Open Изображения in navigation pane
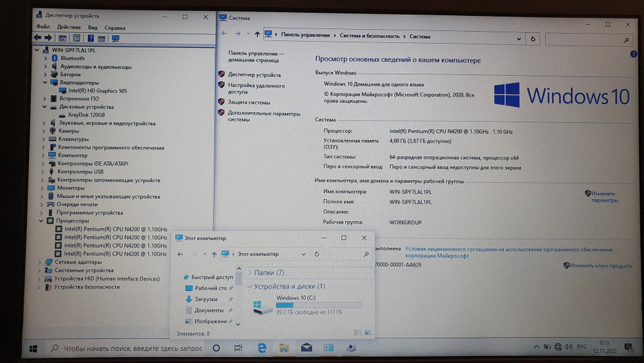 [211, 321]
